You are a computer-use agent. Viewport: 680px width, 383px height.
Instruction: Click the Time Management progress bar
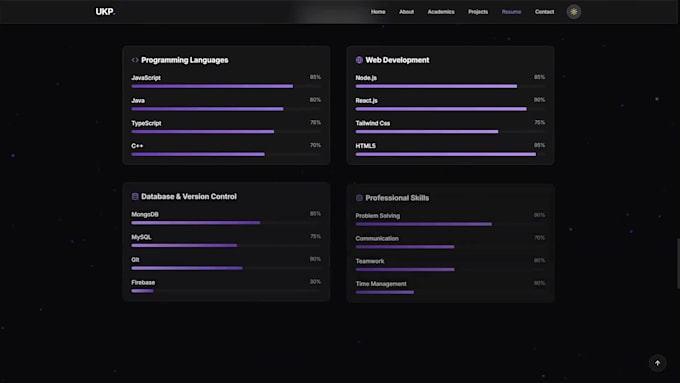(x=450, y=292)
